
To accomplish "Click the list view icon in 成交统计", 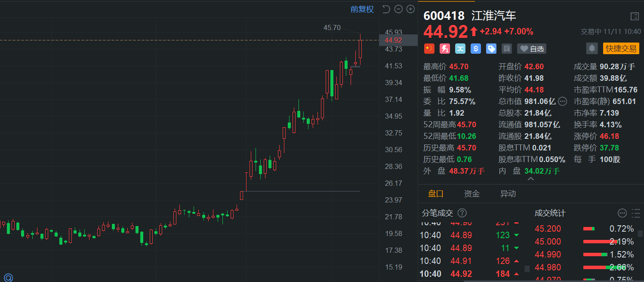I will click(x=636, y=213).
